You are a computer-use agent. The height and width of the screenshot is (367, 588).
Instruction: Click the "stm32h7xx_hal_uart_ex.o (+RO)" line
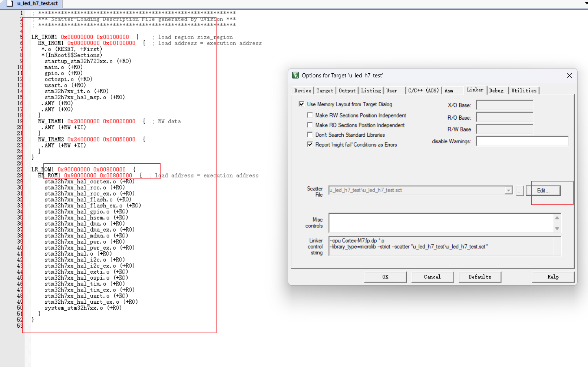coord(91,302)
